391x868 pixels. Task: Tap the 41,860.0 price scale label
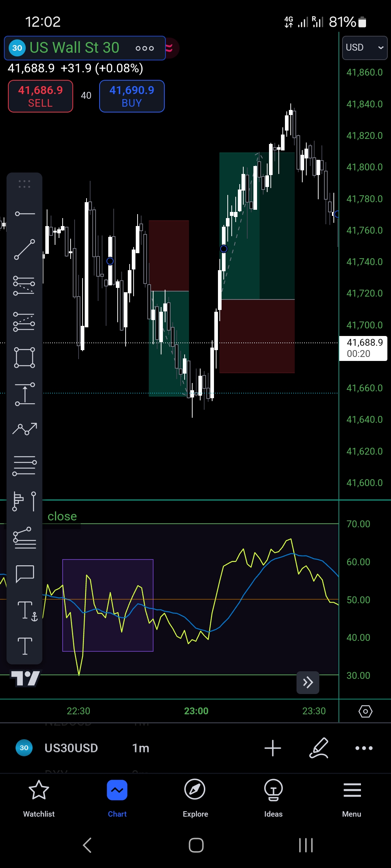point(365,72)
